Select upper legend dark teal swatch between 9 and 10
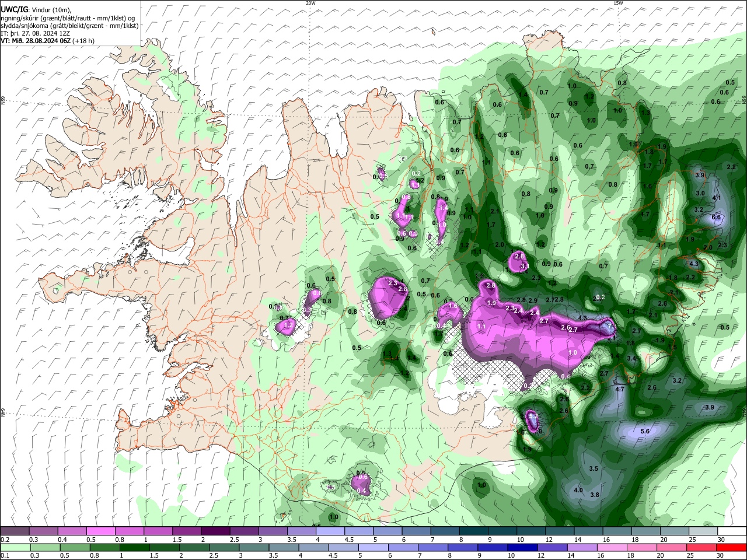The width and height of the screenshot is (747, 560). [x=501, y=531]
